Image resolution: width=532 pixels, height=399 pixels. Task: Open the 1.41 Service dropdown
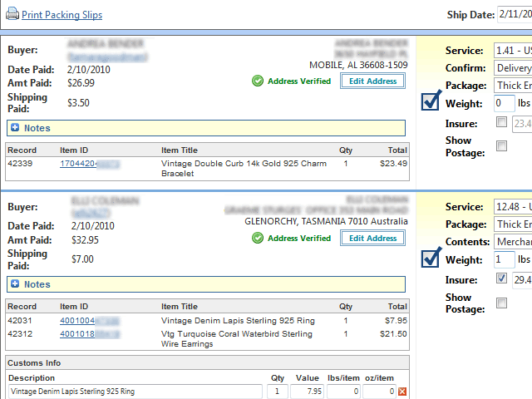point(512,50)
